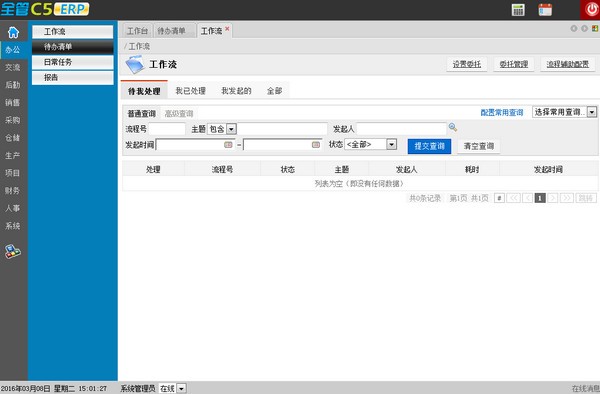Go to previous page in pagination

pyautogui.click(x=528, y=198)
